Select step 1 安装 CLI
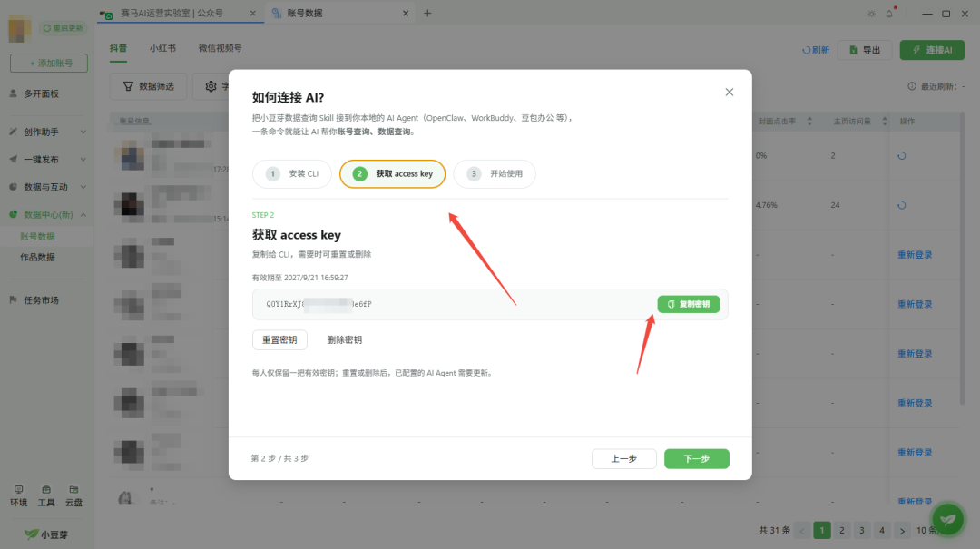Screen dimensions: 980x549 coord(292,174)
